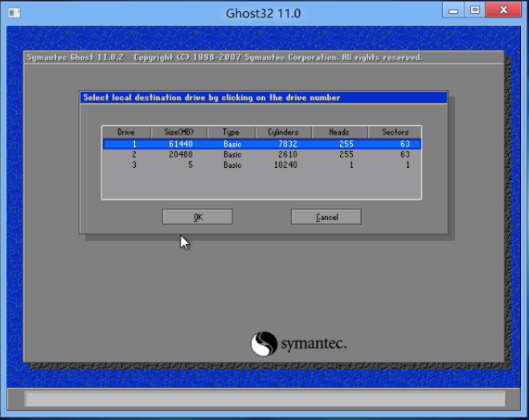
Task: Click the Heads column header
Action: (x=339, y=133)
